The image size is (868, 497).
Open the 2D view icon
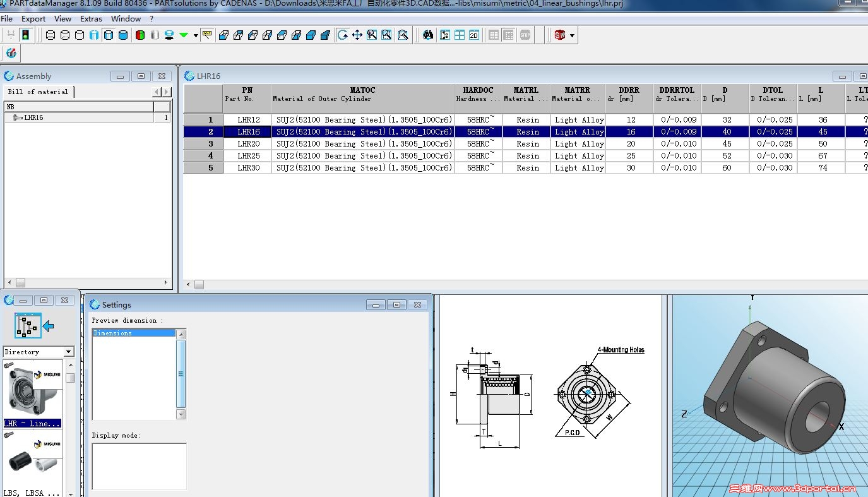point(474,35)
